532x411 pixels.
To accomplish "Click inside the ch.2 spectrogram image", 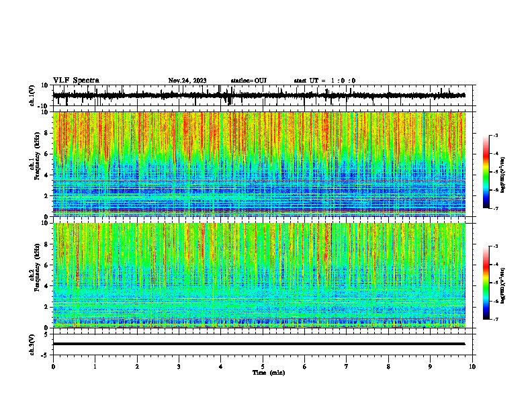I will (259, 275).
